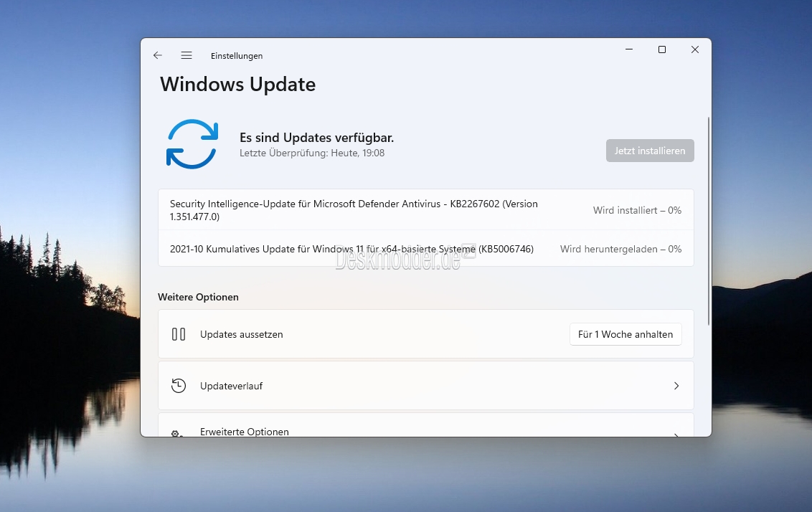This screenshot has height=512, width=812.
Task: Click the Weitere Optionen section heading
Action: 199,297
